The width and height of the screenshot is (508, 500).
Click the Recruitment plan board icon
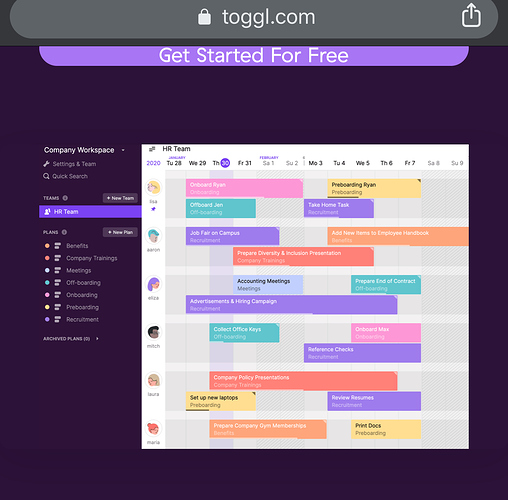(57, 319)
